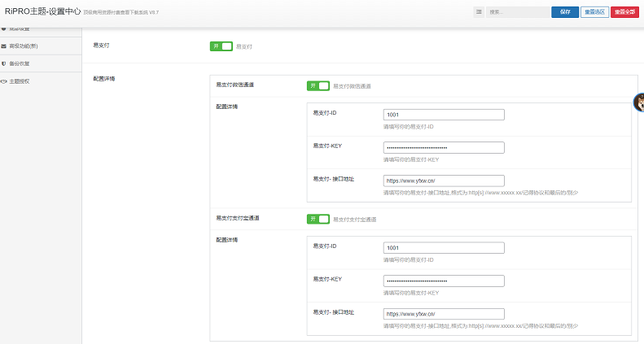Click 易支付-KEY password field in 微信通道 section

click(444, 148)
